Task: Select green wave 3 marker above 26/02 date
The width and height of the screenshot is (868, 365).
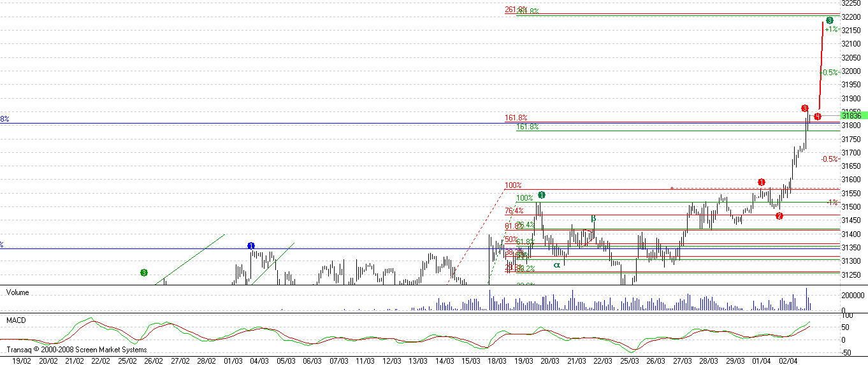Action: [144, 273]
